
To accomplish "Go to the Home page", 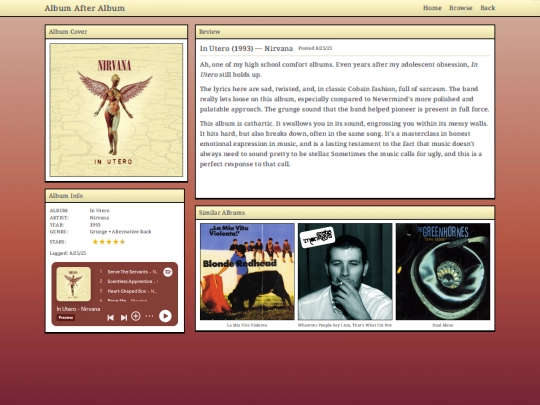I will point(432,8).
